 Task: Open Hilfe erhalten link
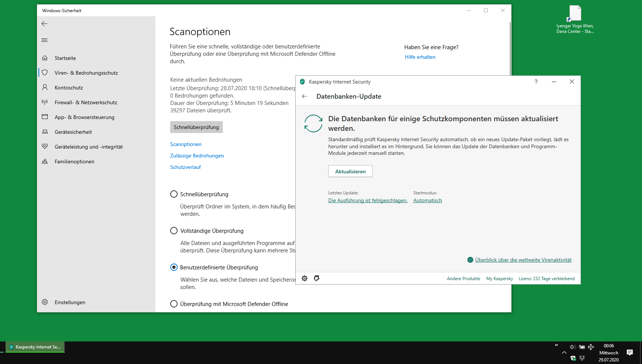[420, 57]
